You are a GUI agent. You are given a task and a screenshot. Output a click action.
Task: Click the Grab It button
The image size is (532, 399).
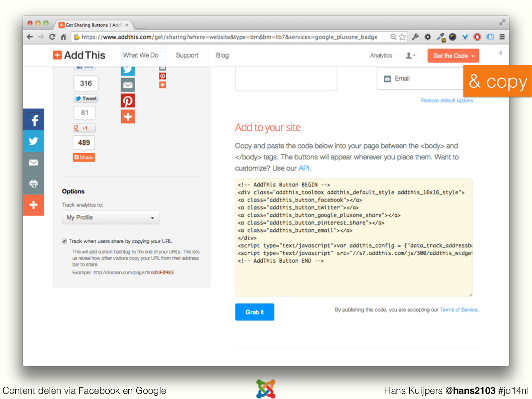(x=255, y=312)
